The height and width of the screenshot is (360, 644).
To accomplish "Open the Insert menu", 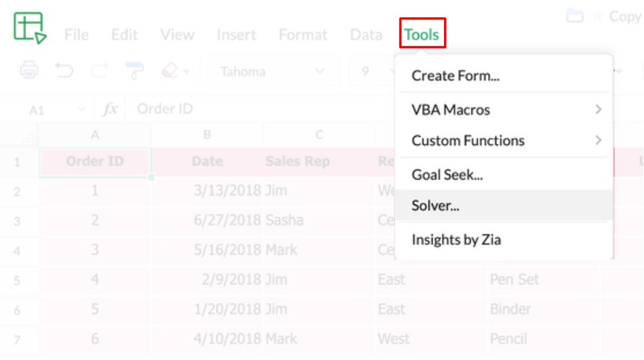I will 236,35.
